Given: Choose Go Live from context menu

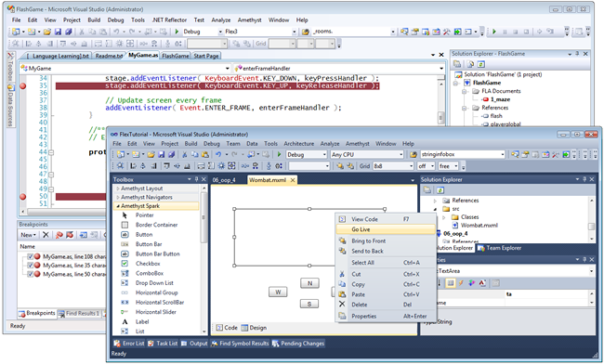Looking at the screenshot, I should tap(386, 229).
